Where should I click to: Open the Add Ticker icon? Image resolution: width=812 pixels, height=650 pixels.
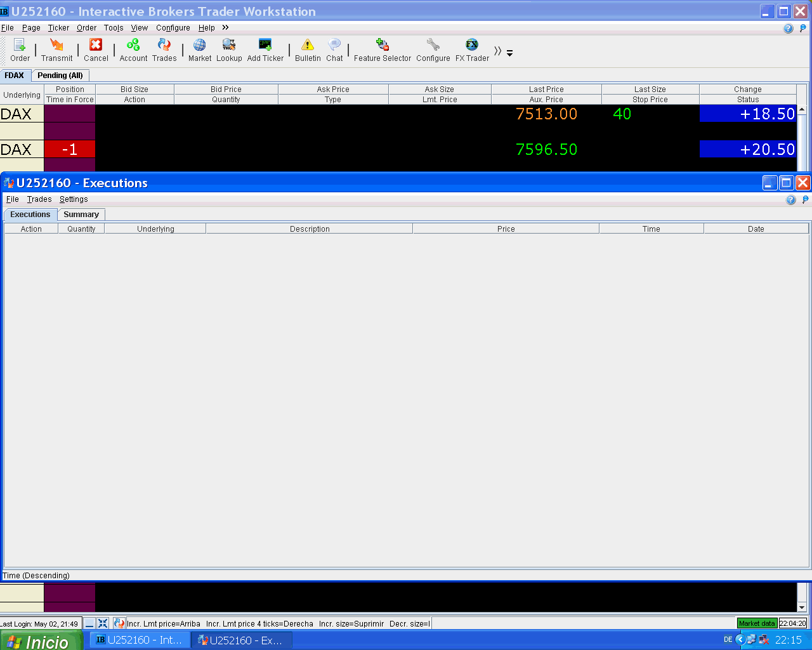(x=265, y=44)
